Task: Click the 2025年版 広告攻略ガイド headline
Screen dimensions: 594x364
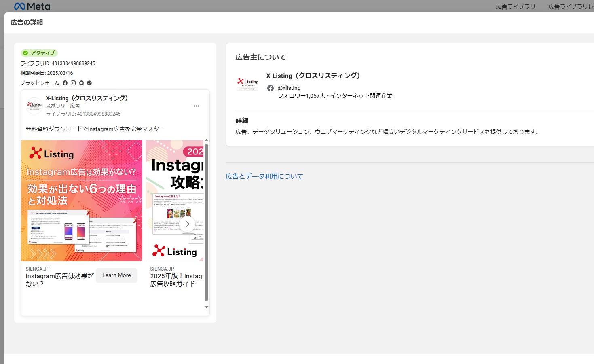Action: pyautogui.click(x=177, y=280)
